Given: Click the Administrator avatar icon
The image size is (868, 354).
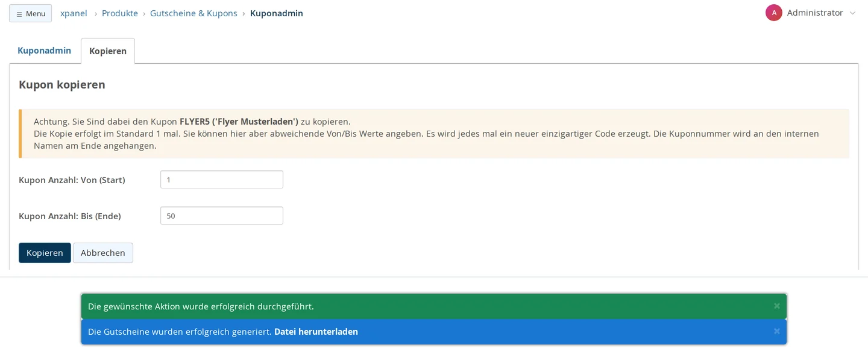Looking at the screenshot, I should (x=774, y=13).
